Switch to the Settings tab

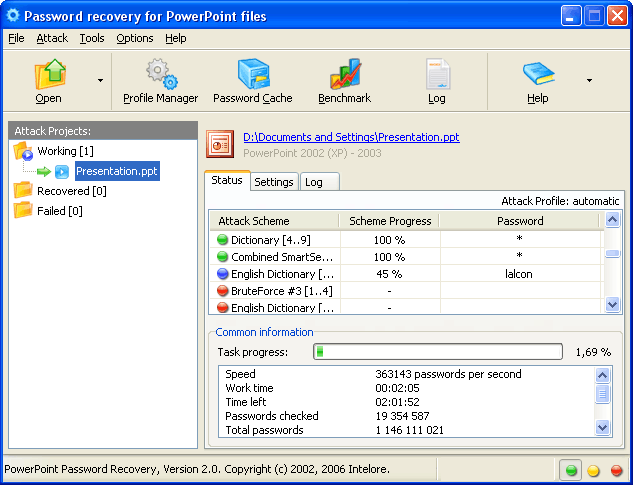pos(274,182)
